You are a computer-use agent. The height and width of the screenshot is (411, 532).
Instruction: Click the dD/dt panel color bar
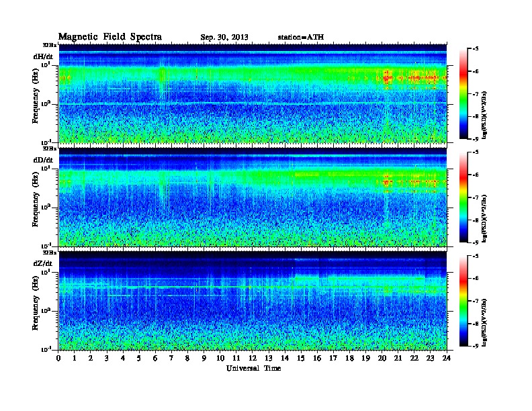click(463, 197)
